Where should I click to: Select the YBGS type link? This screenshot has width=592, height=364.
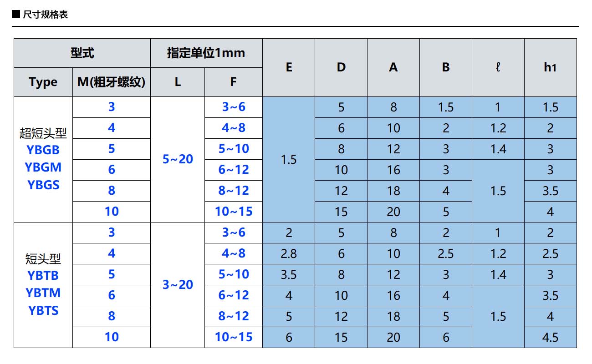click(x=43, y=185)
